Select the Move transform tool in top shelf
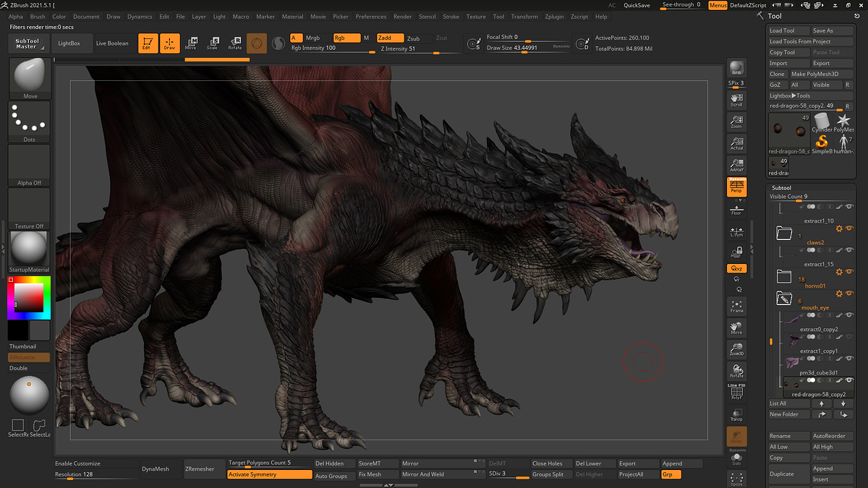Image resolution: width=868 pixels, height=488 pixels. [x=191, y=43]
